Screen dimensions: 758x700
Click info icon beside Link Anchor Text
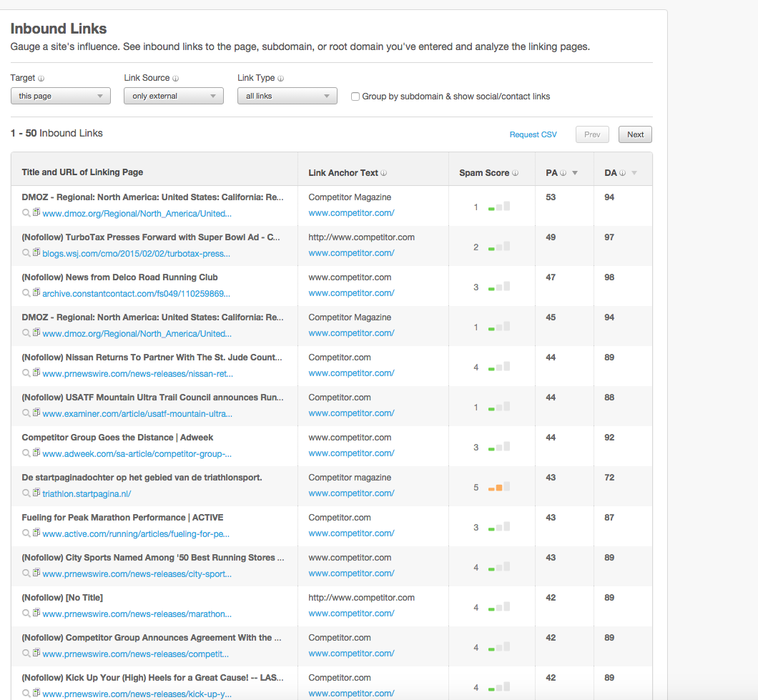point(384,173)
